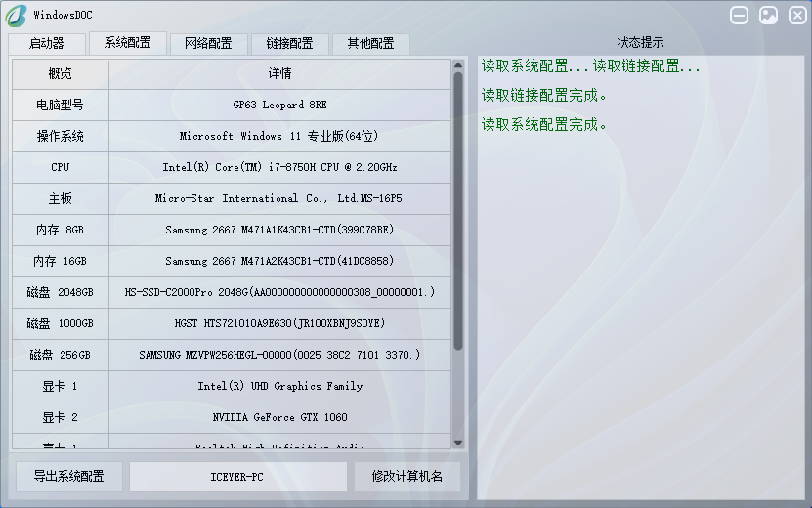
Task: Click the Intel UHD Graphics Family cell
Action: click(279, 386)
